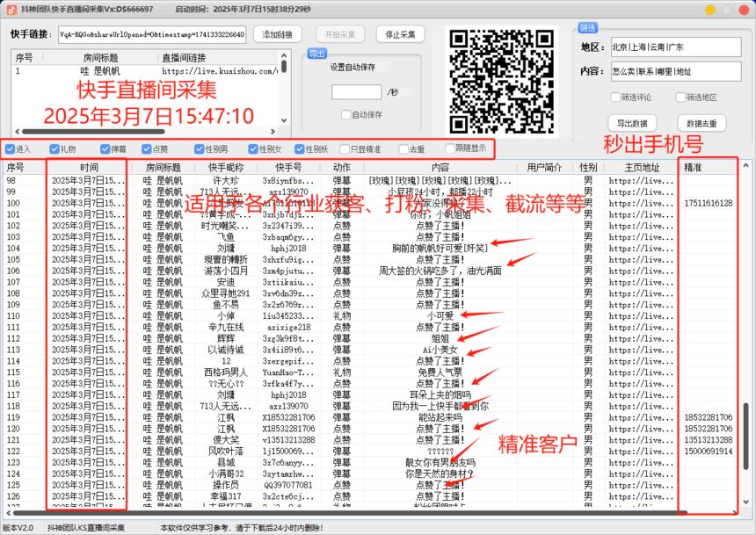Sort by the 性别 column header
The height and width of the screenshot is (535, 756).
point(588,167)
